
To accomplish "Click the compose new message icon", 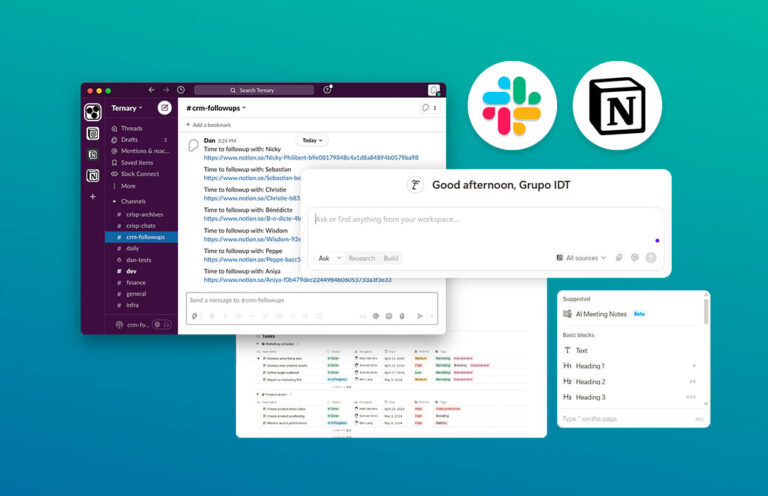I will pos(164,108).
